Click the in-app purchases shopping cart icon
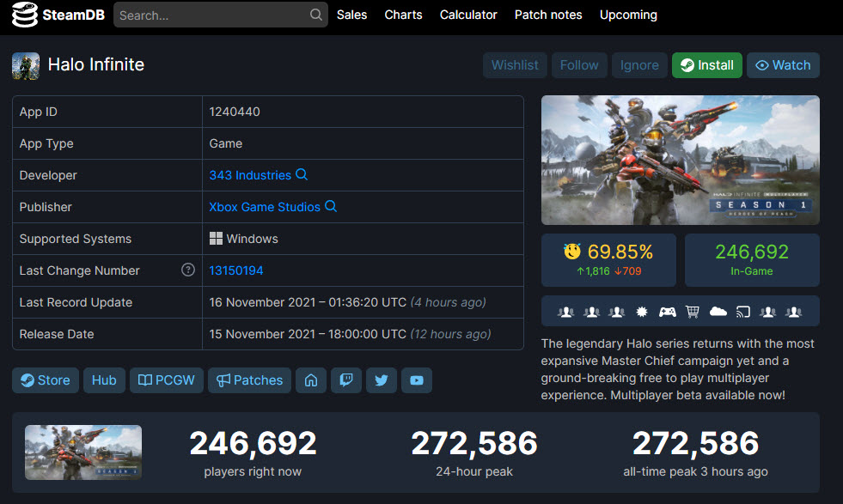Image resolution: width=843 pixels, height=504 pixels. coord(693,312)
